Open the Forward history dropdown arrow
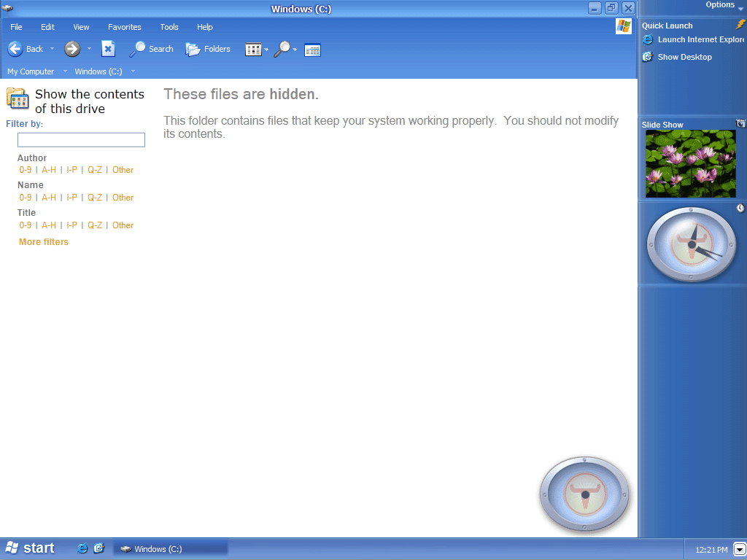 coord(89,49)
